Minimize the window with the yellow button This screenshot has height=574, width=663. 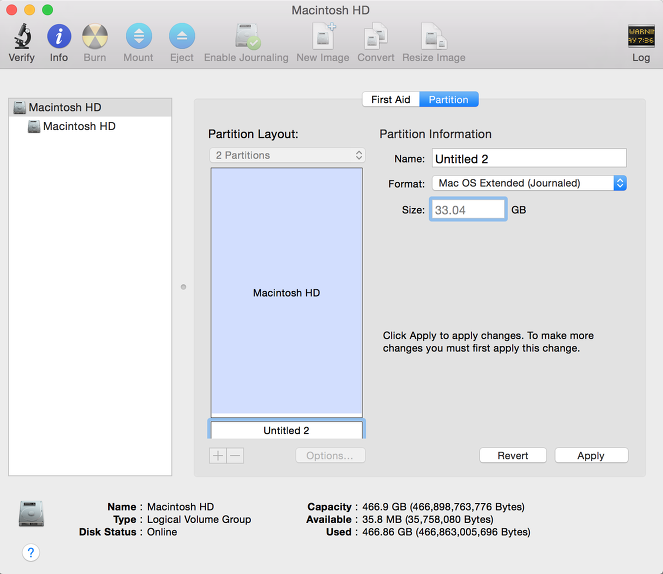tap(30, 10)
